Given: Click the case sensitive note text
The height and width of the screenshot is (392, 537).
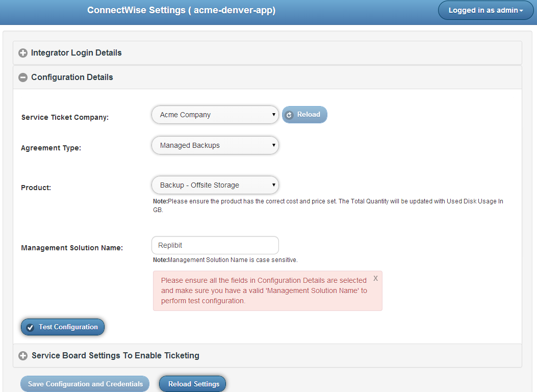Looking at the screenshot, I should (x=225, y=260).
